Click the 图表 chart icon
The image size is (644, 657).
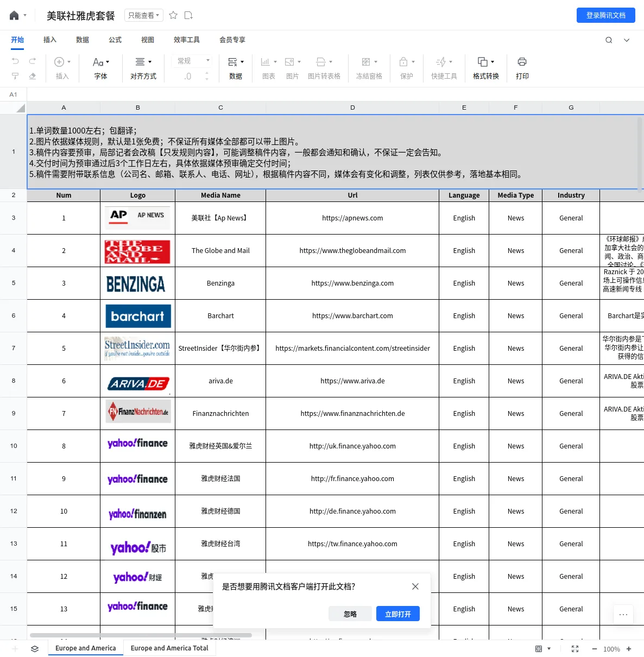(x=266, y=62)
